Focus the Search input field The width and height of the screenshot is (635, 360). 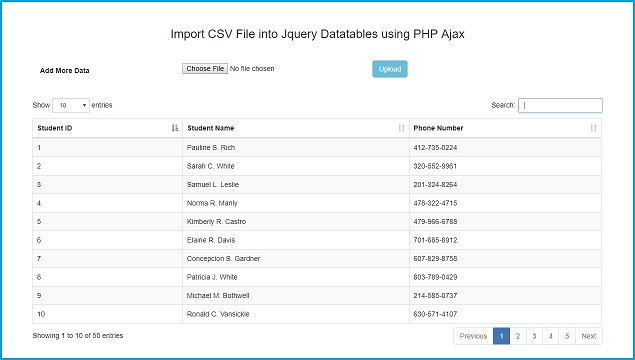(x=560, y=105)
